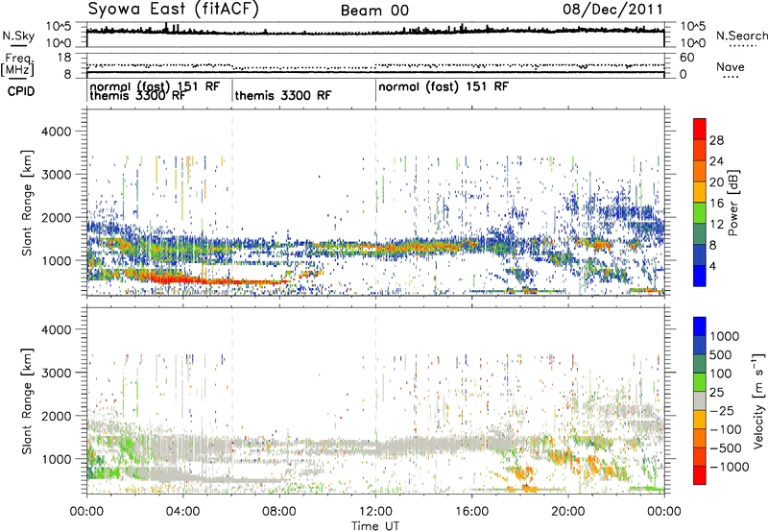
Task: Click the '4000' range tick of the power panel
Action: pos(56,132)
